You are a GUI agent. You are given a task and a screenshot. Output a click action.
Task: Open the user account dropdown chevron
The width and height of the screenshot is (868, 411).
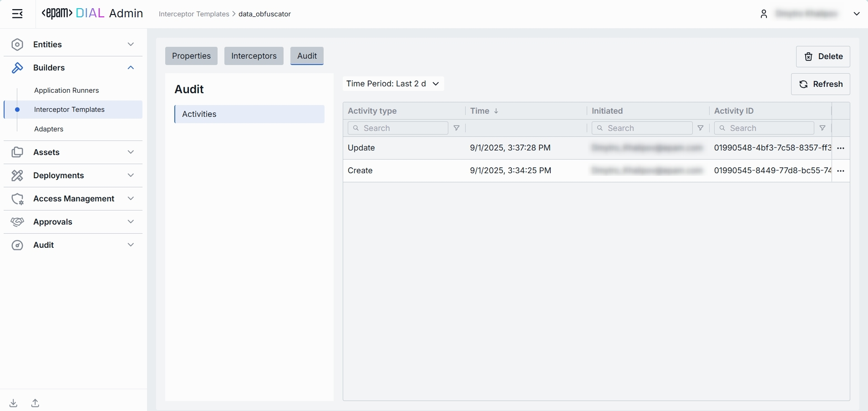pos(857,14)
